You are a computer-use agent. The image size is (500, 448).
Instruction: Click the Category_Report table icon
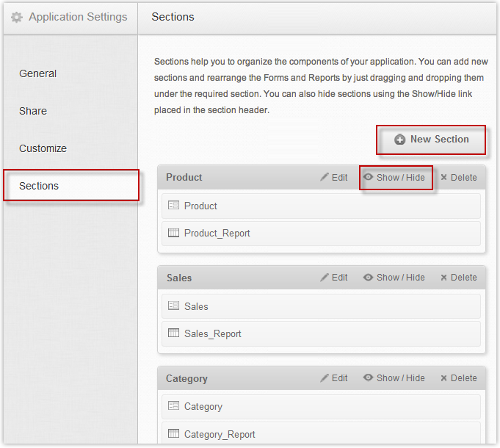click(x=173, y=433)
